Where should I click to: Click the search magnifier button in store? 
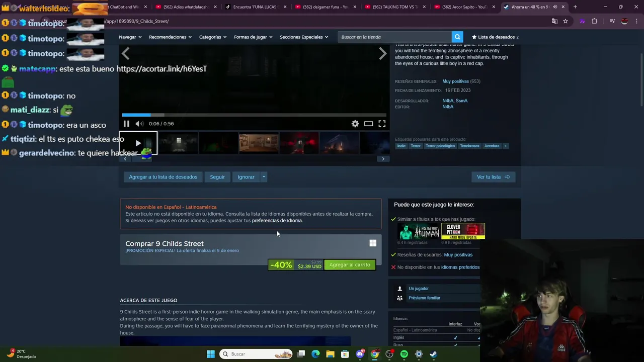pyautogui.click(x=457, y=37)
